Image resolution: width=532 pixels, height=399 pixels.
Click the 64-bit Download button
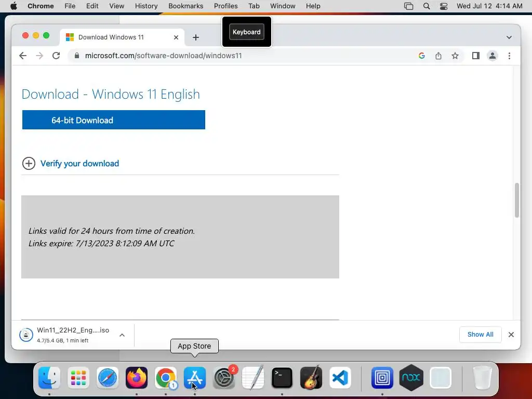(x=114, y=120)
